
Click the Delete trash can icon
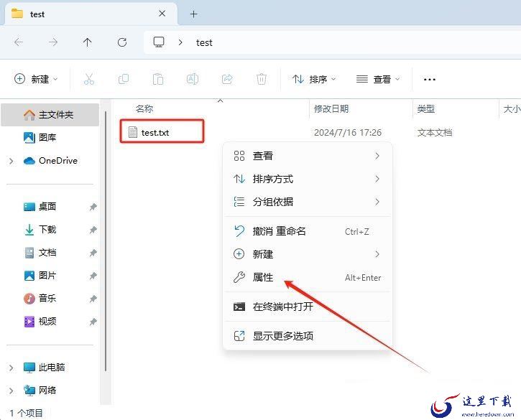pyautogui.click(x=262, y=80)
